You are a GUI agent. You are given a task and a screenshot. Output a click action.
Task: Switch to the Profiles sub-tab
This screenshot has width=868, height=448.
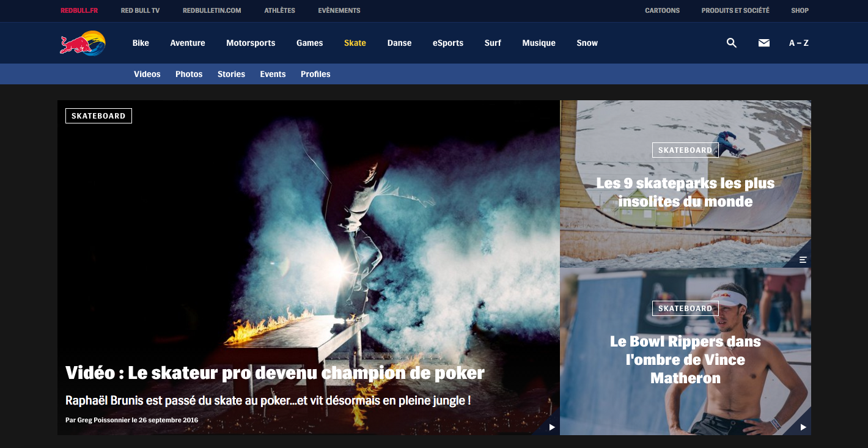pos(315,74)
